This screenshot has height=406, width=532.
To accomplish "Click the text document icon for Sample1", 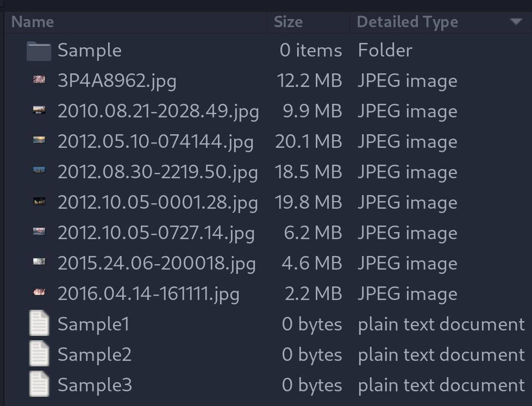I will [x=39, y=323].
